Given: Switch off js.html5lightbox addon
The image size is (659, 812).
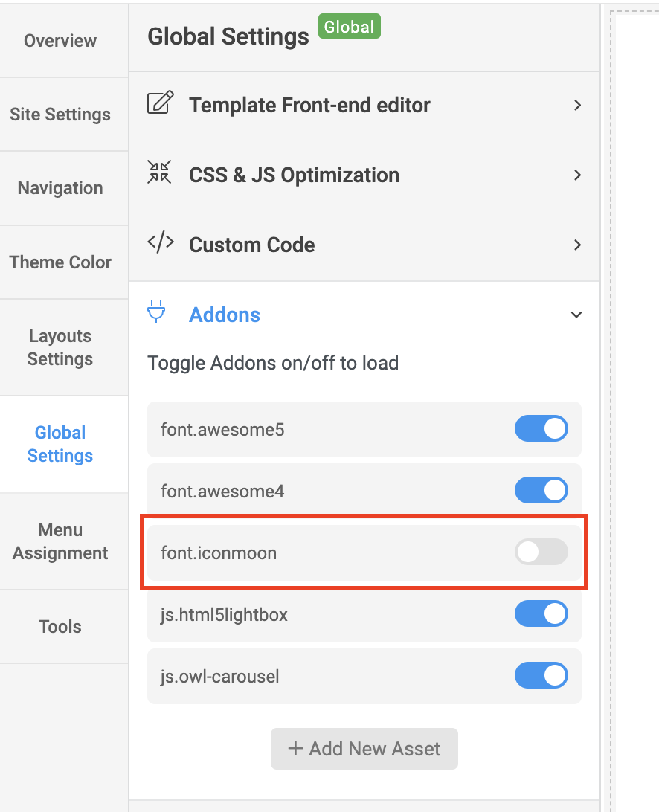Looking at the screenshot, I should [541, 614].
